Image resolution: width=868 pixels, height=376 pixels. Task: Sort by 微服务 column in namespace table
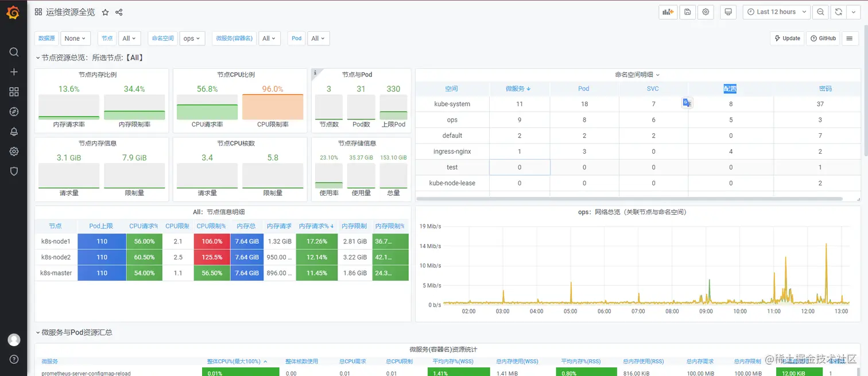coord(518,89)
